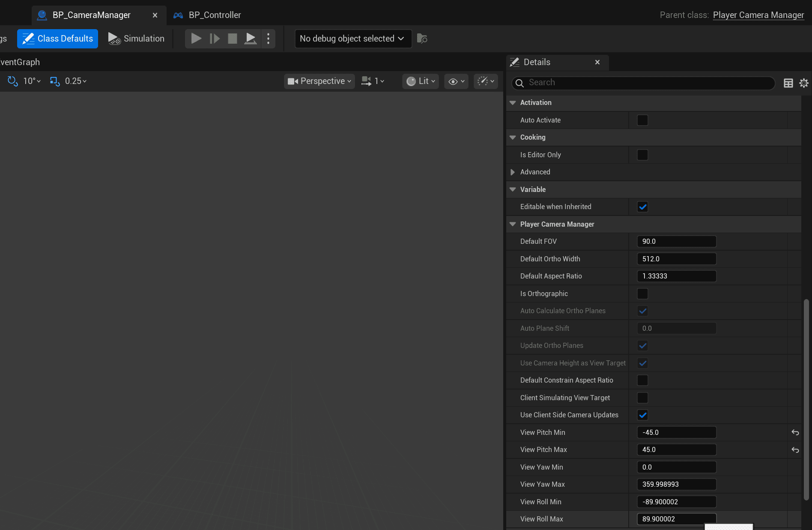Image resolution: width=812 pixels, height=530 pixels.
Task: Reset View Pitch Min to default
Action: click(x=795, y=432)
